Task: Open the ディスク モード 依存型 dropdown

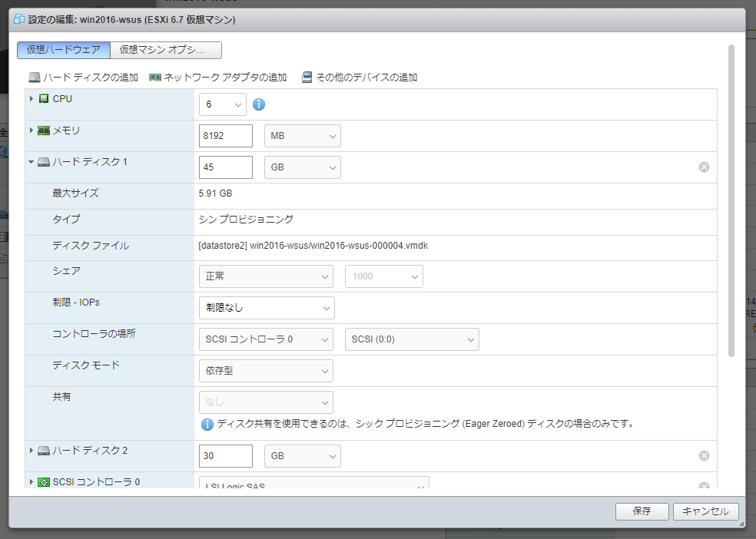Action: (x=266, y=371)
